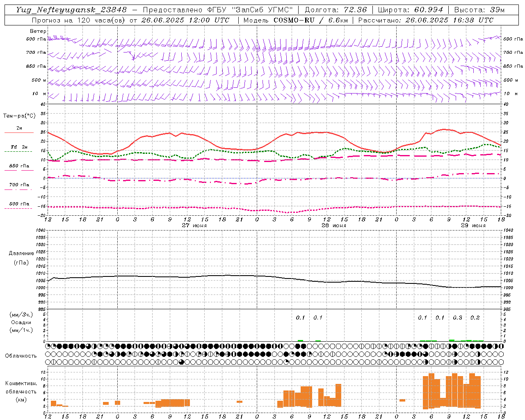Click the Td 2м dew point legend label

(19, 147)
